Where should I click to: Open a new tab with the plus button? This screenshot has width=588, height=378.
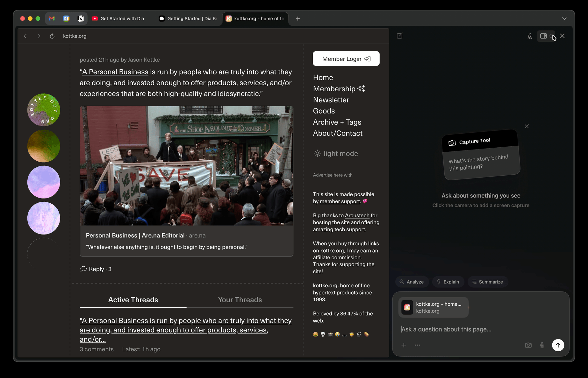click(298, 18)
